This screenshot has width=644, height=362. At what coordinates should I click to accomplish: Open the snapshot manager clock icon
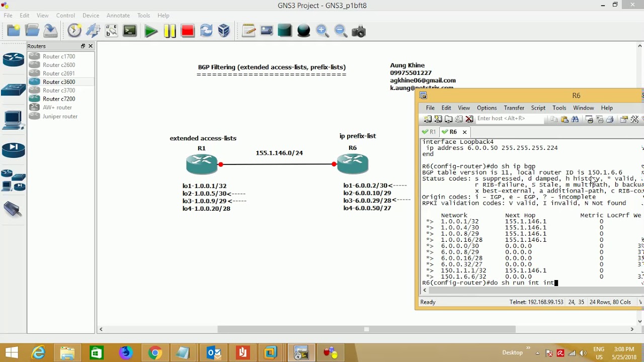pos(74,31)
